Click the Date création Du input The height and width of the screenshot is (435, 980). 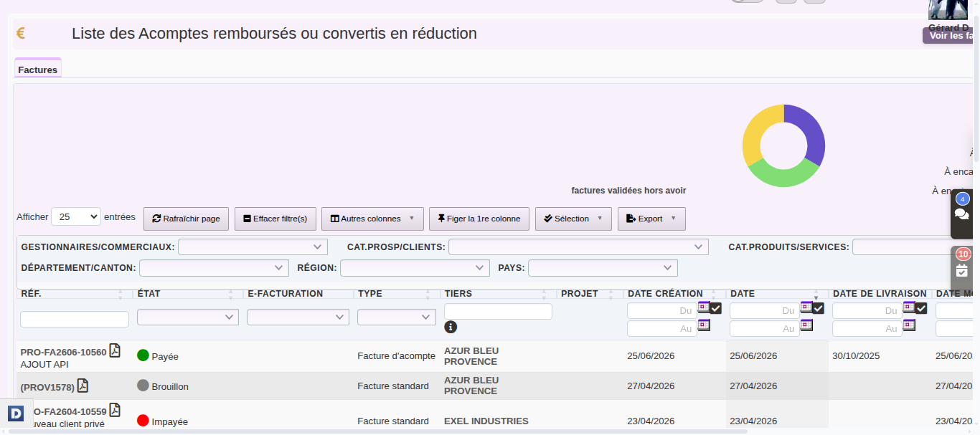661,310
